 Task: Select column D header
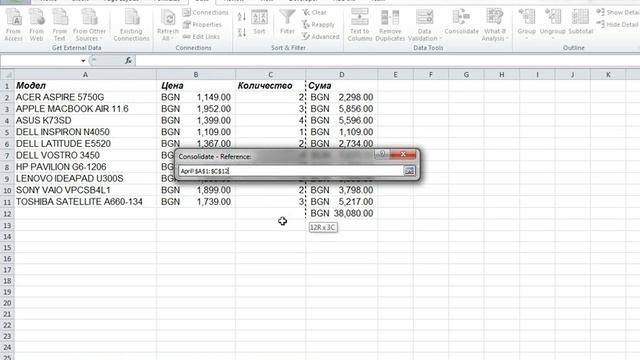342,75
